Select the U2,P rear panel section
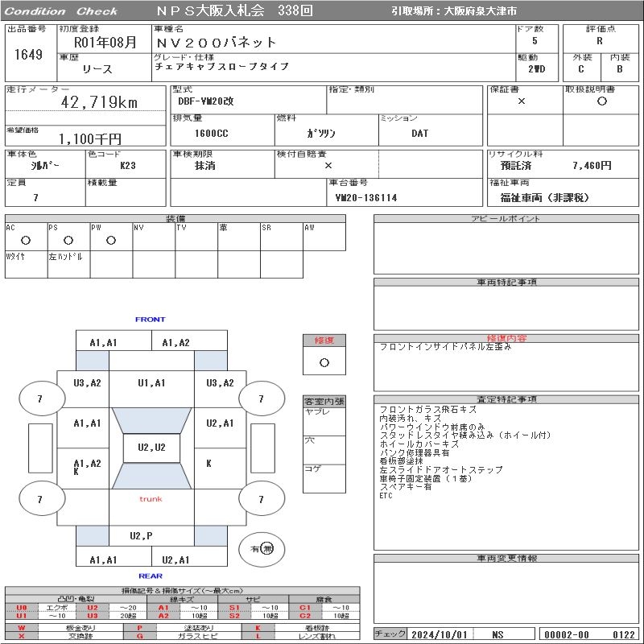 [141, 535]
